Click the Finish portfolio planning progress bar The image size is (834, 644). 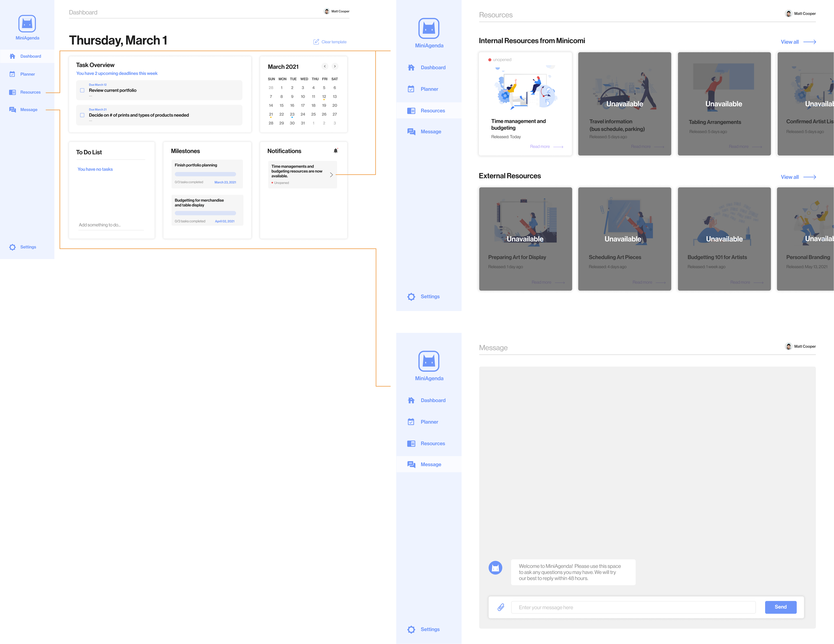(x=205, y=174)
